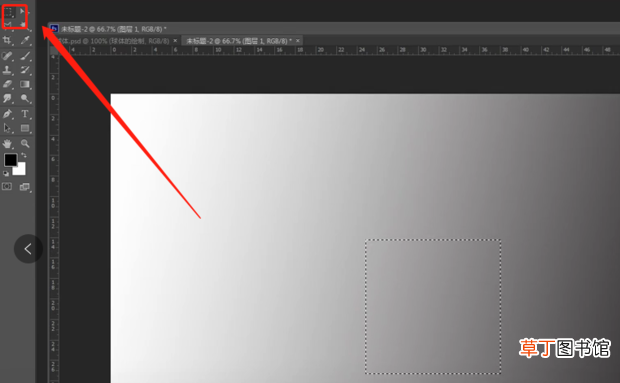Select the Lasso tool
Screen dimensions: 620x383
tap(8, 25)
